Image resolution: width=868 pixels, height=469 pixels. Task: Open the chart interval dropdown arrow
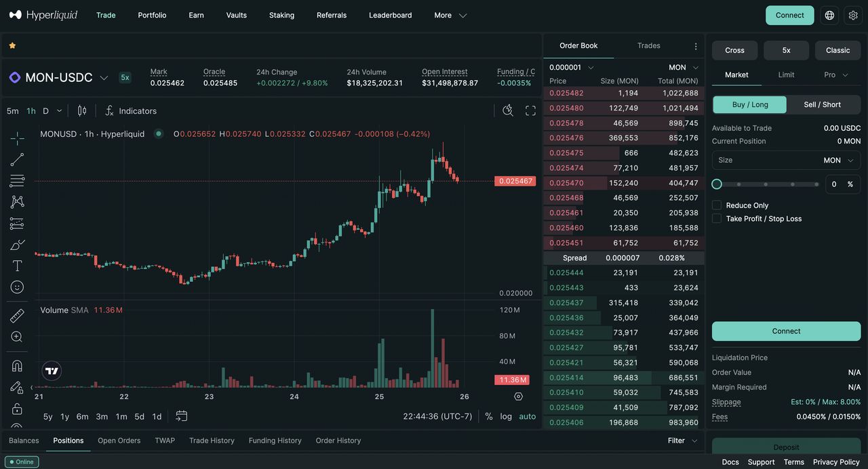coord(60,110)
